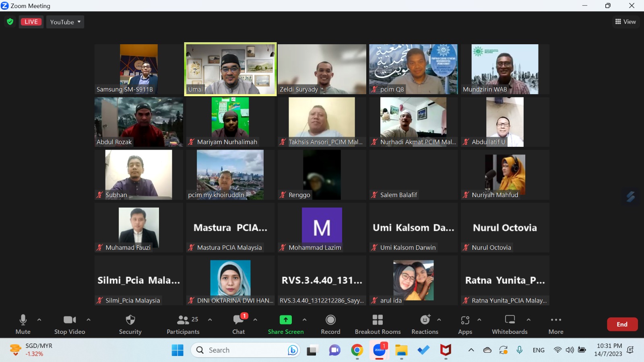Mute the microphone
This screenshot has width=644, height=362.
click(x=23, y=324)
